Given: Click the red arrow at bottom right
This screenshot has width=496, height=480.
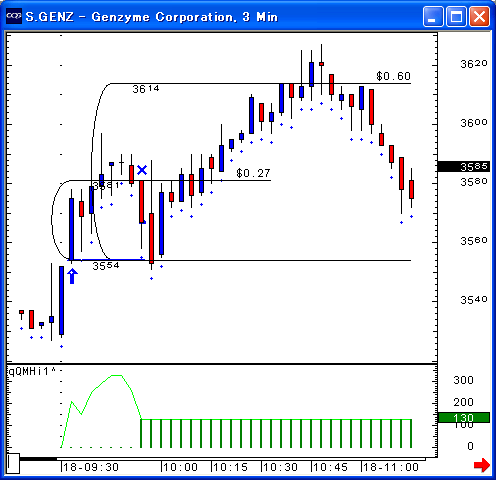Looking at the screenshot, I should point(481,465).
